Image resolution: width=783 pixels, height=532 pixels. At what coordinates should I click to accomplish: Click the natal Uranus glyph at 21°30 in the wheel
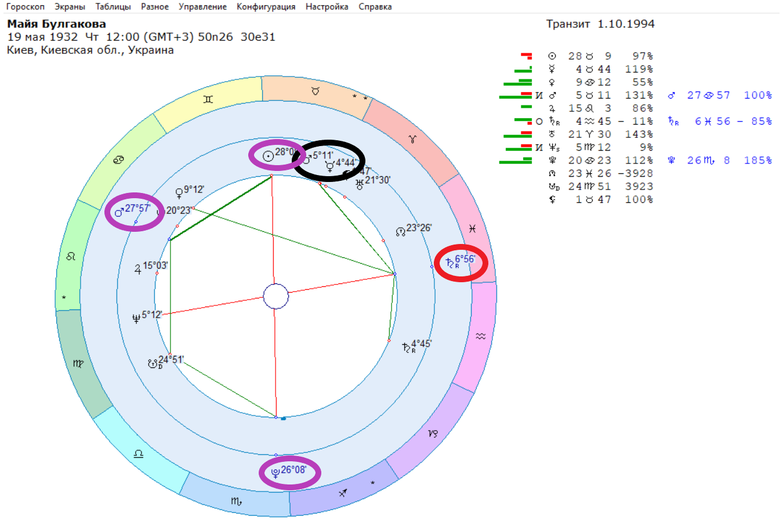(359, 184)
